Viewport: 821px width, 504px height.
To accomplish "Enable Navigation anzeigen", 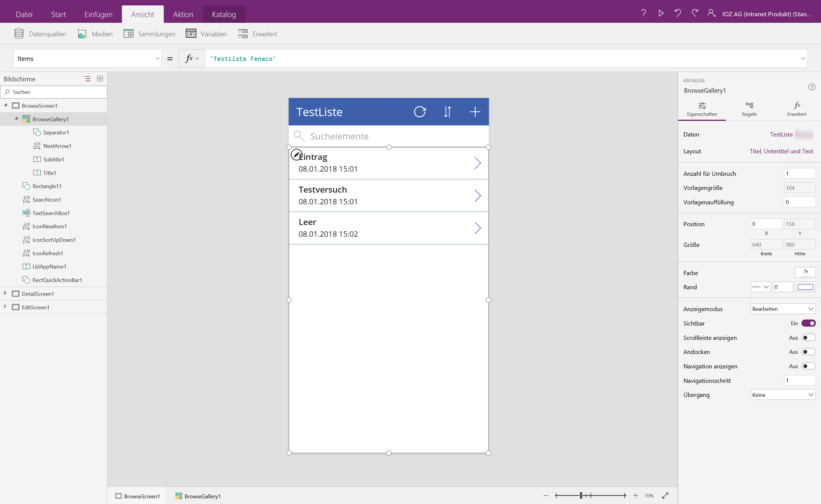I will (808, 366).
